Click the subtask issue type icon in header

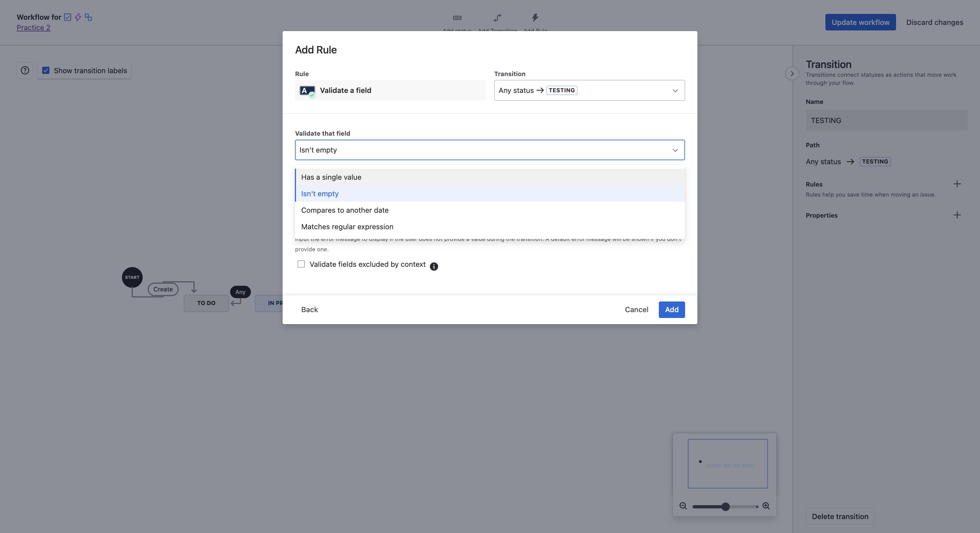88,17
